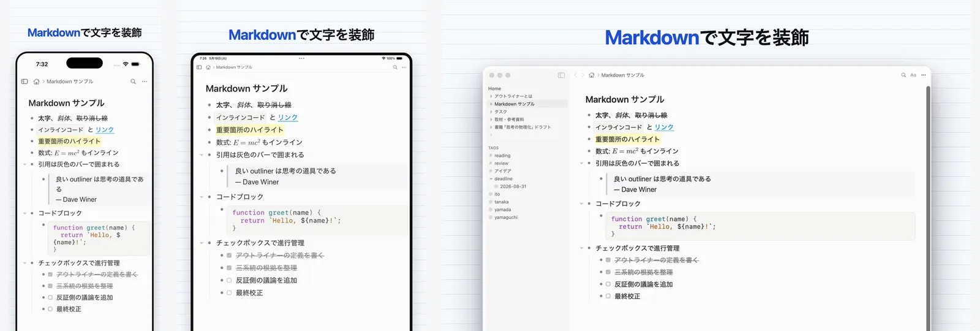Check 最終校正 in the desktop window

click(x=608, y=296)
